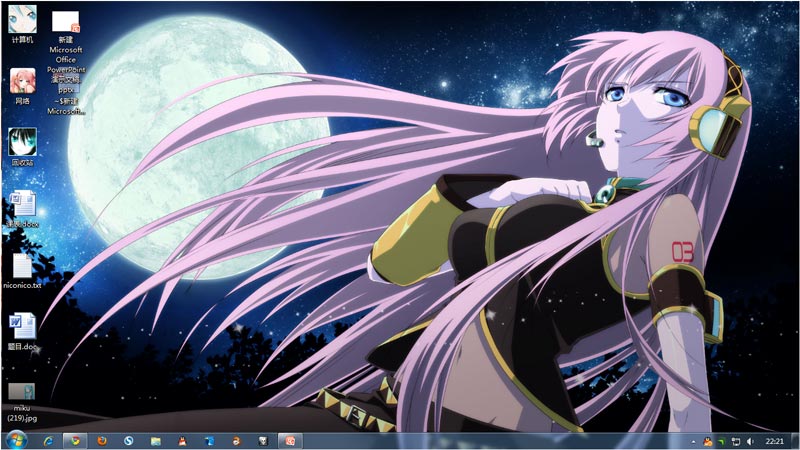This screenshot has width=800, height=450.
Task: Open Google Chrome in the taskbar
Action: [76, 441]
